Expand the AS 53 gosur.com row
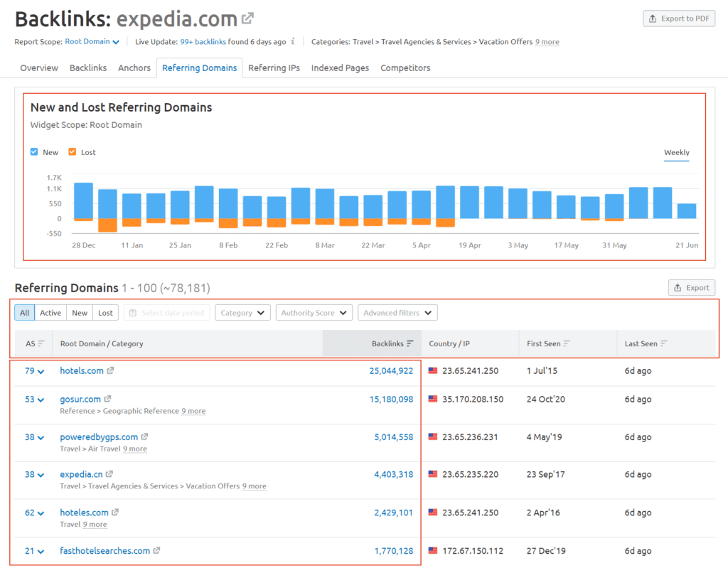The width and height of the screenshot is (728, 573). tap(34, 400)
